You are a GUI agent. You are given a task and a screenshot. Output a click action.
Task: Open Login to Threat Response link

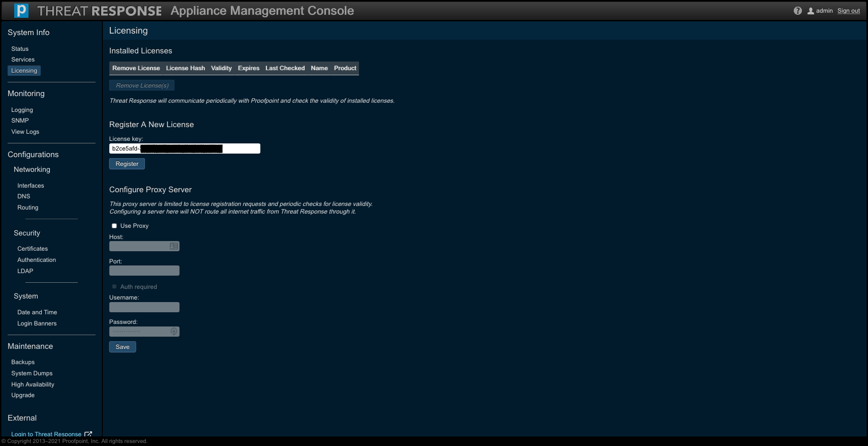(46, 434)
